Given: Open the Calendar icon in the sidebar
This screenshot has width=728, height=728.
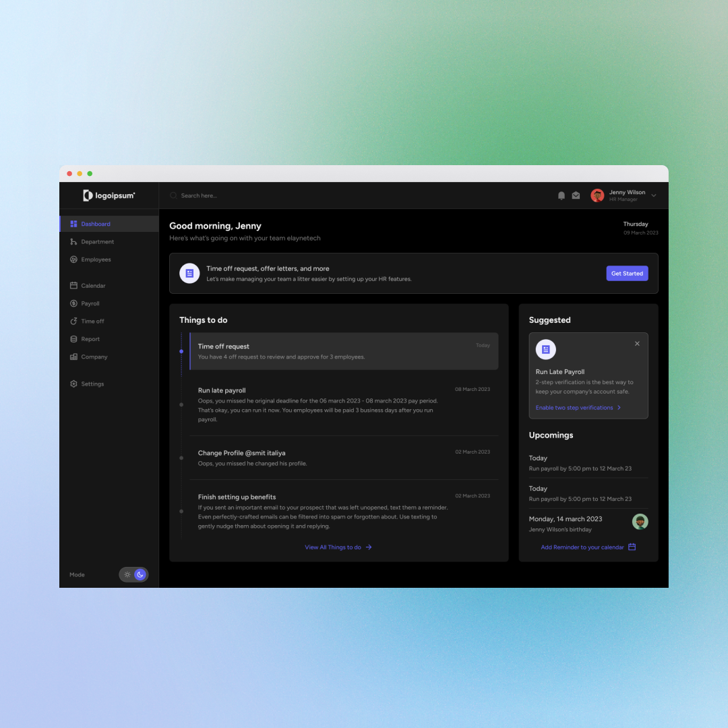Looking at the screenshot, I should (74, 285).
